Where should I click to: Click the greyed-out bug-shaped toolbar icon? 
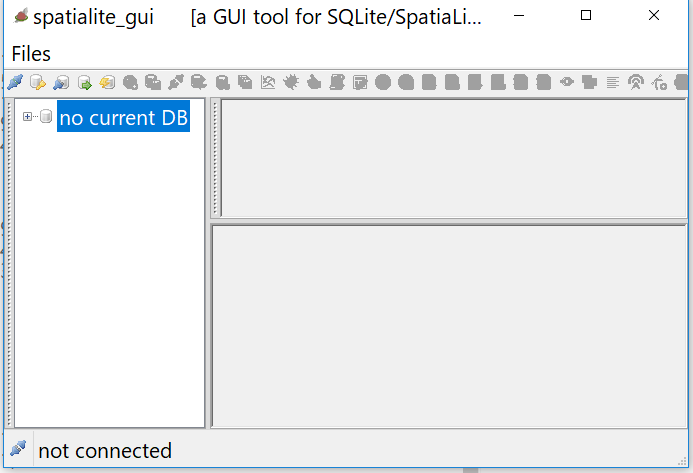click(x=291, y=82)
